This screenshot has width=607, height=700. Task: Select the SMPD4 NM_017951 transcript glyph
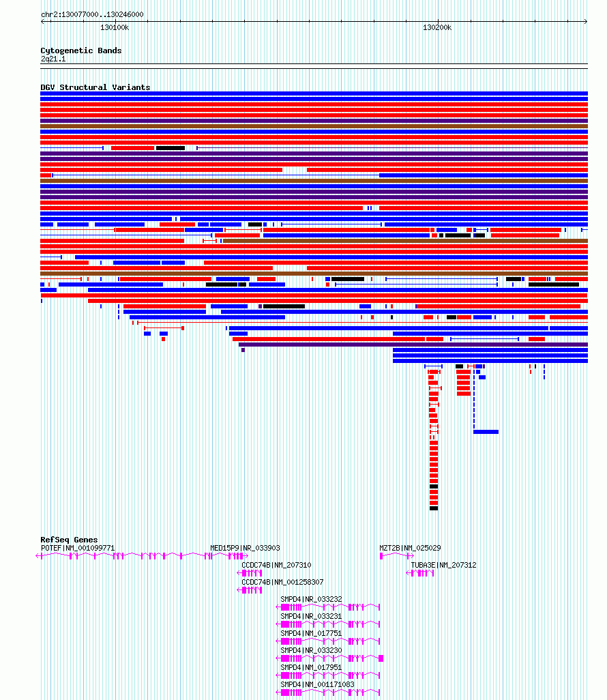tap(328, 675)
